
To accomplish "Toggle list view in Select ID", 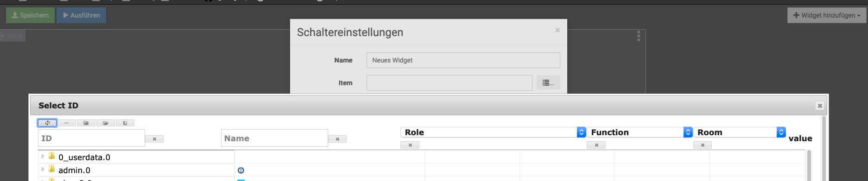I will (x=67, y=123).
